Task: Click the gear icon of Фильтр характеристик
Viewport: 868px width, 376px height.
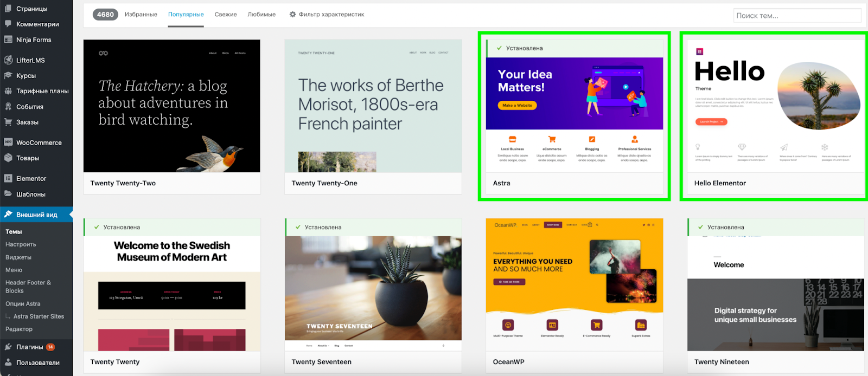Action: 293,15
